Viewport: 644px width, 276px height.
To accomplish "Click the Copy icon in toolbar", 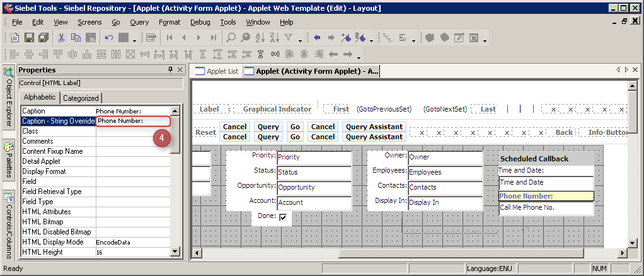I will [76, 38].
